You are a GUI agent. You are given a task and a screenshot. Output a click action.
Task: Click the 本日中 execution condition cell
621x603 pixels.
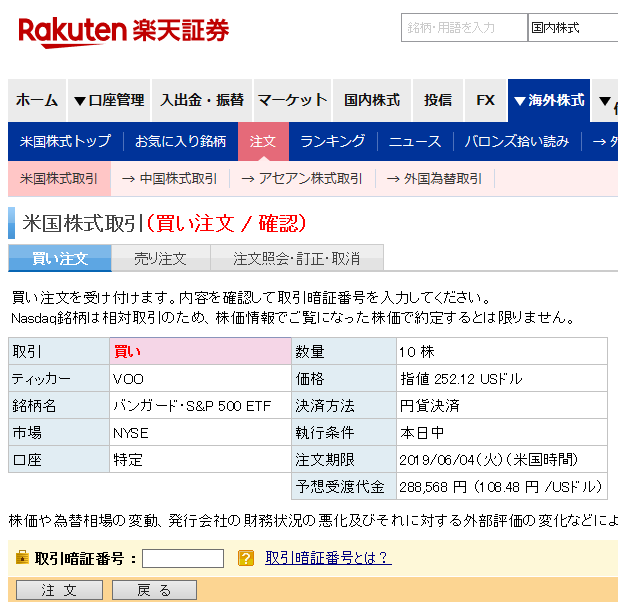502,433
